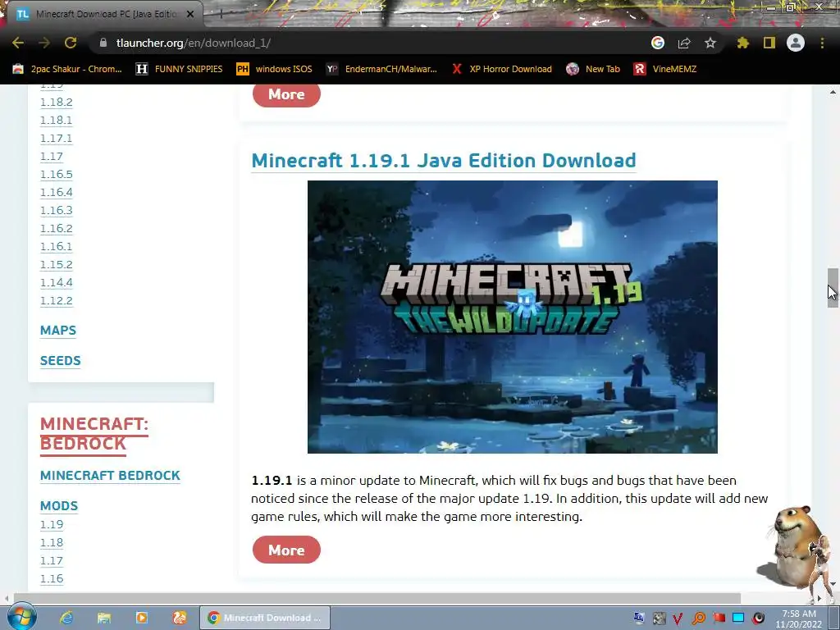Open the MINECRAFT BEDROCK sidebar link
The width and height of the screenshot is (840, 630).
tap(110, 476)
